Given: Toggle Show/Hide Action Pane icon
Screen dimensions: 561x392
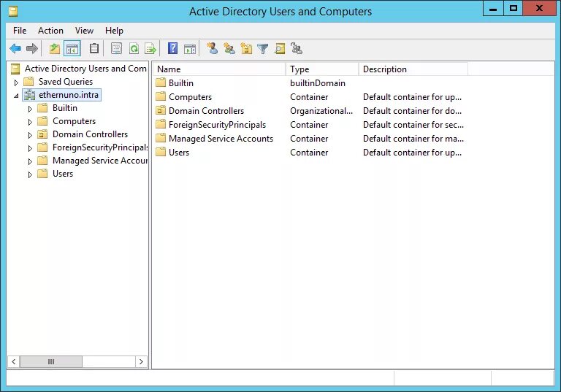Looking at the screenshot, I should pos(190,49).
